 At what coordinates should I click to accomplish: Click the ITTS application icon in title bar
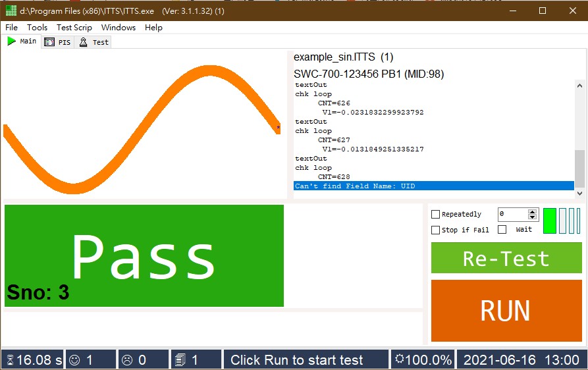(11, 11)
